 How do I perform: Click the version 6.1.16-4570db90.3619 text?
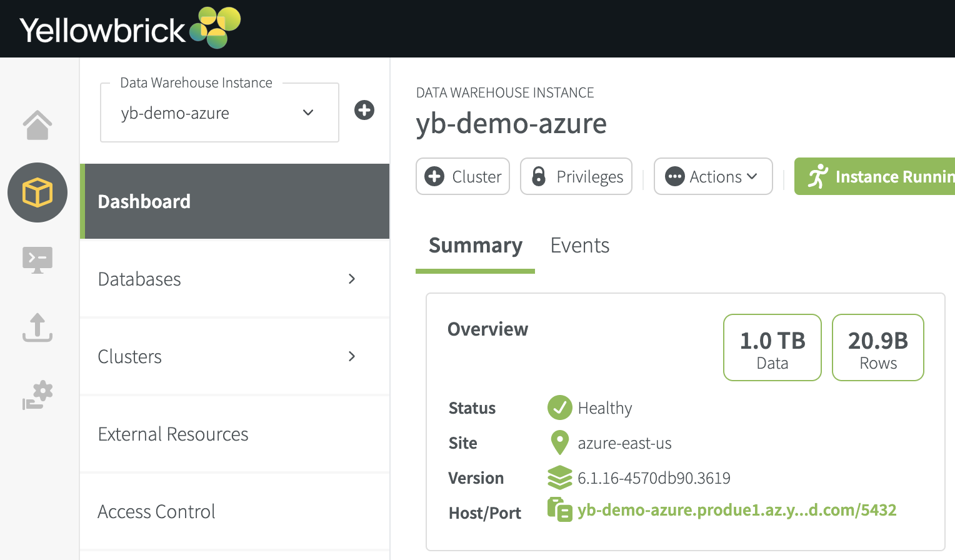pyautogui.click(x=654, y=478)
